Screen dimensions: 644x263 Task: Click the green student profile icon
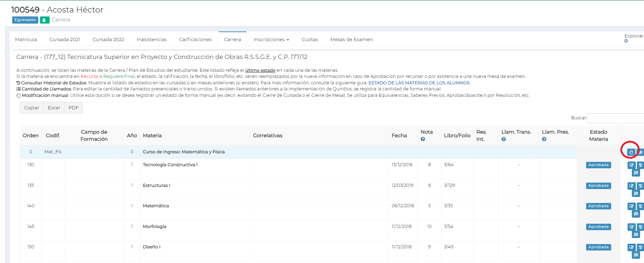coord(45,20)
